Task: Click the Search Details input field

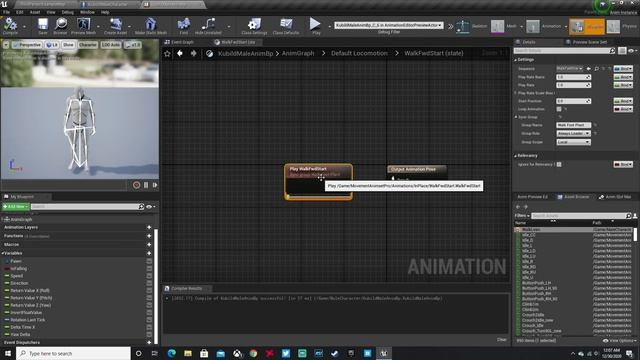Action: [564, 51]
